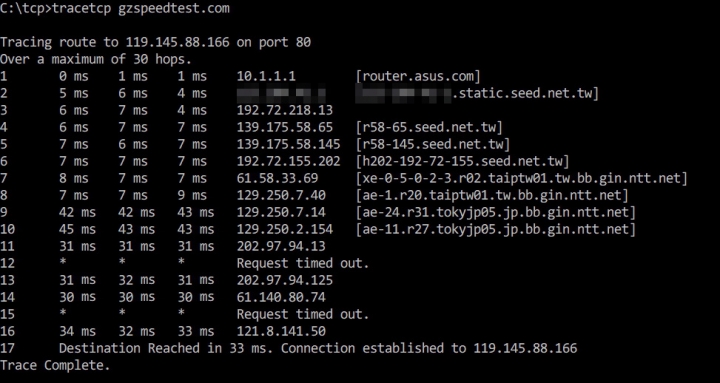Click the hop 12 Request timed out text
Screen dimensions: 720x383
click(x=303, y=263)
